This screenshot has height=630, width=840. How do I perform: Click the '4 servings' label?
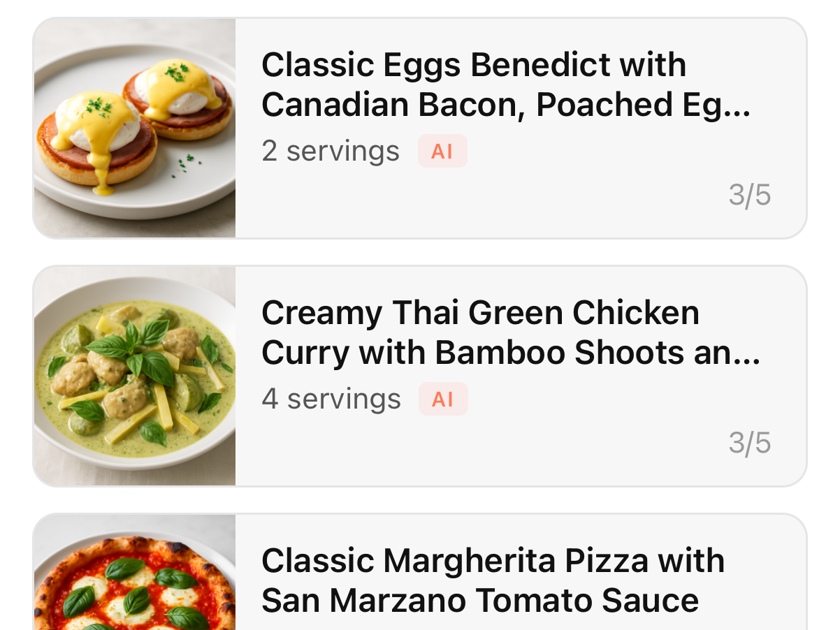(331, 400)
